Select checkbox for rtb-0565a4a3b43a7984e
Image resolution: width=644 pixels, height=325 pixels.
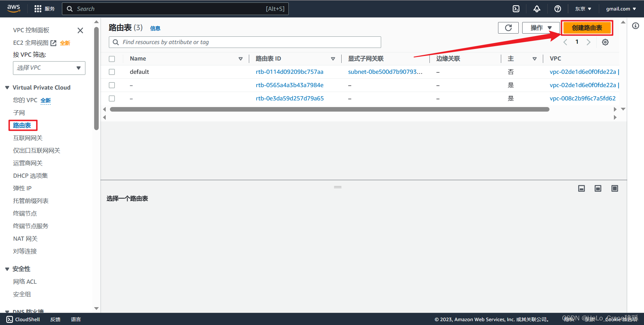click(x=112, y=85)
